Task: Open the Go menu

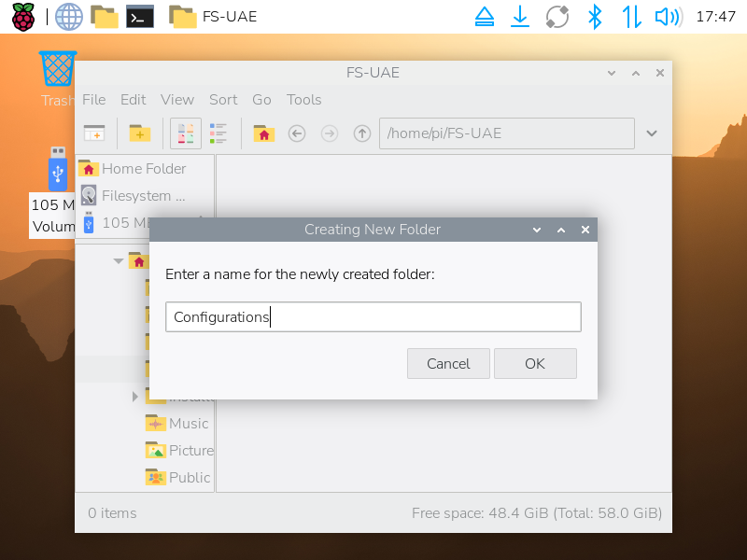Action: (261, 100)
